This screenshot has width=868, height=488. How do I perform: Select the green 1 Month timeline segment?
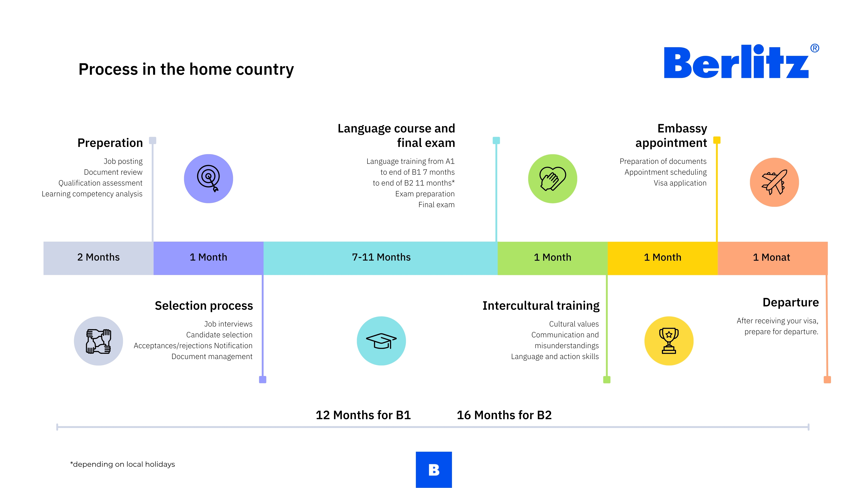(552, 258)
